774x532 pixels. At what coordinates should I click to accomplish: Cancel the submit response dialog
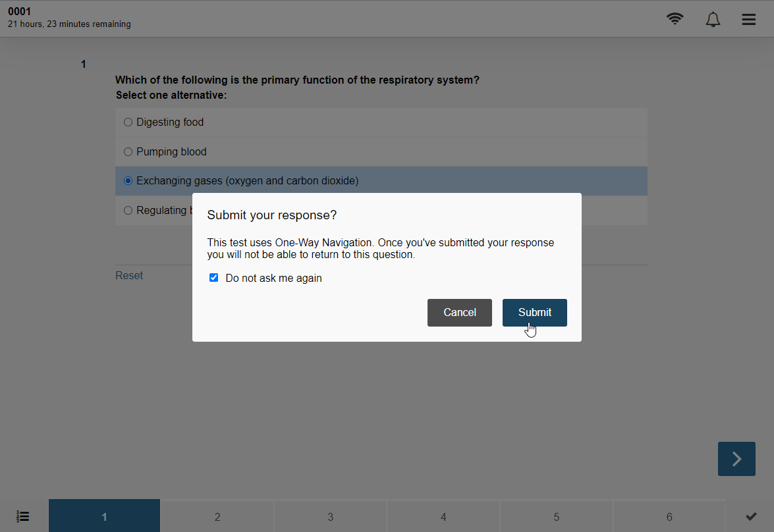(460, 312)
